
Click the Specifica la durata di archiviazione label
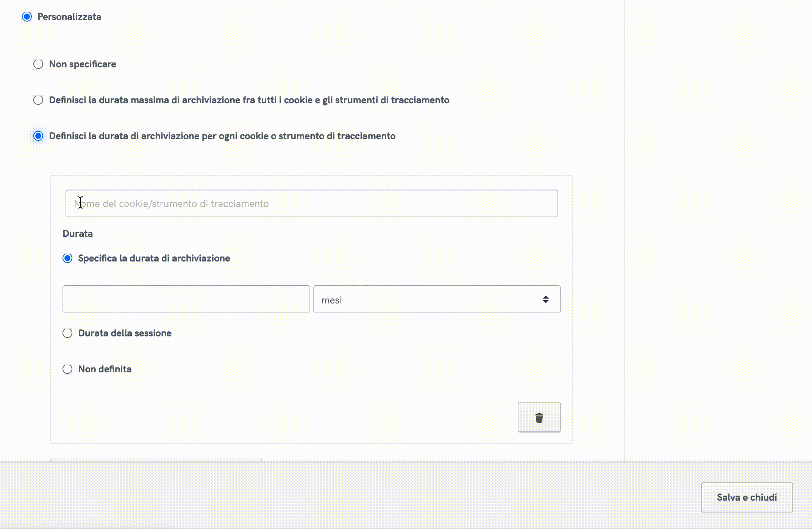[x=154, y=258]
